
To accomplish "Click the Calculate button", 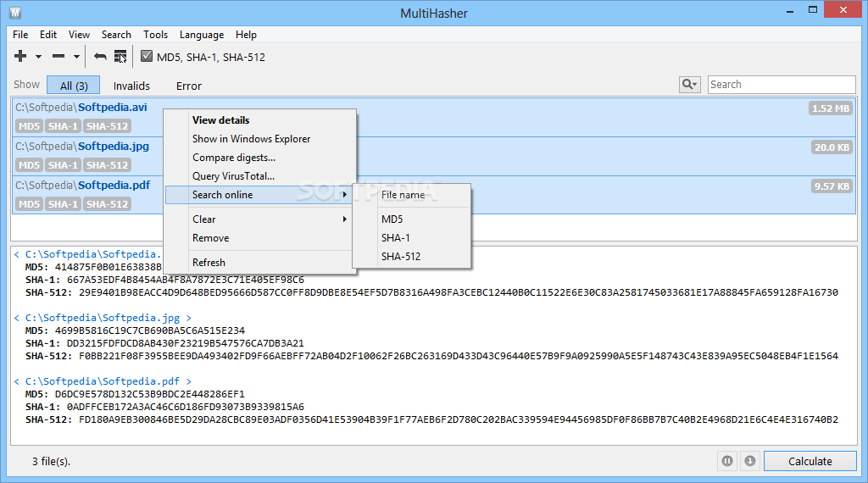I will (x=810, y=461).
